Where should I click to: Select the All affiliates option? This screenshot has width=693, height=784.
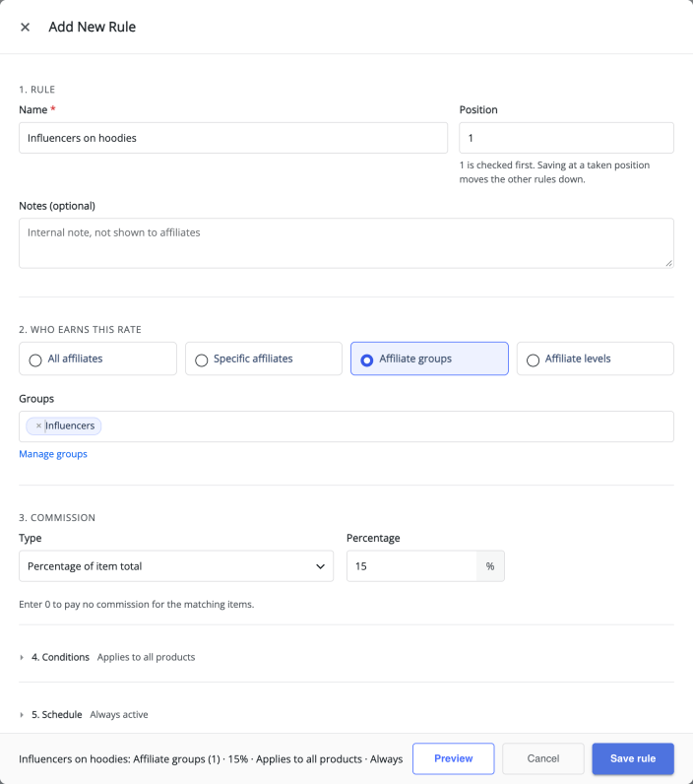(x=97, y=359)
